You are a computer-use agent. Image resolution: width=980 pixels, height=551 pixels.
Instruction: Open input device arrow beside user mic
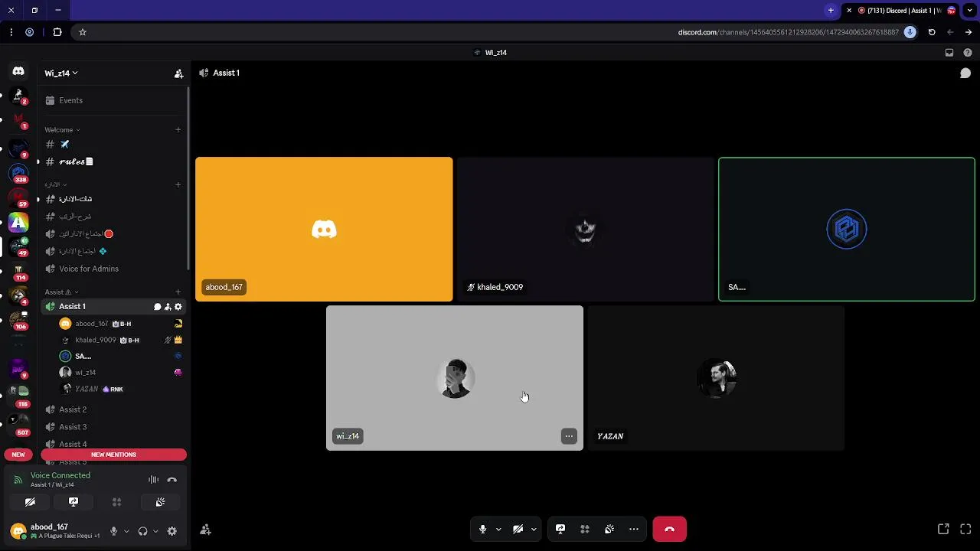coord(126,531)
